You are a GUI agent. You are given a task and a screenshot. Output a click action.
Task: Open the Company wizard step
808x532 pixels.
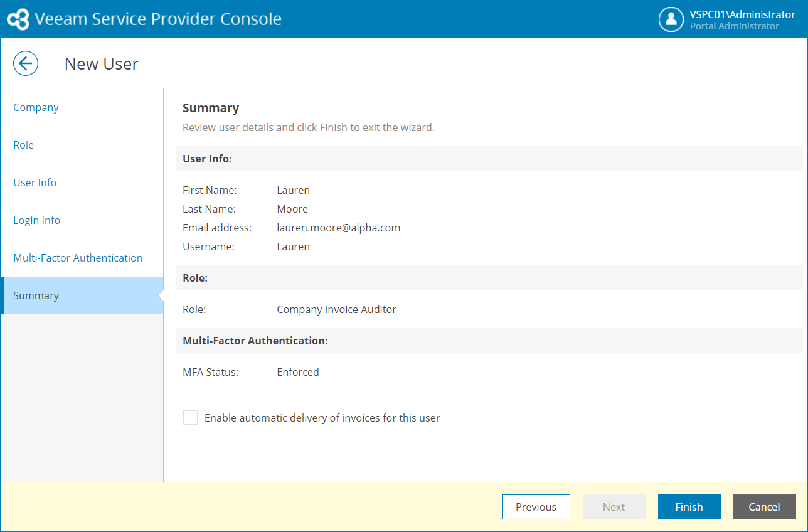pos(36,107)
